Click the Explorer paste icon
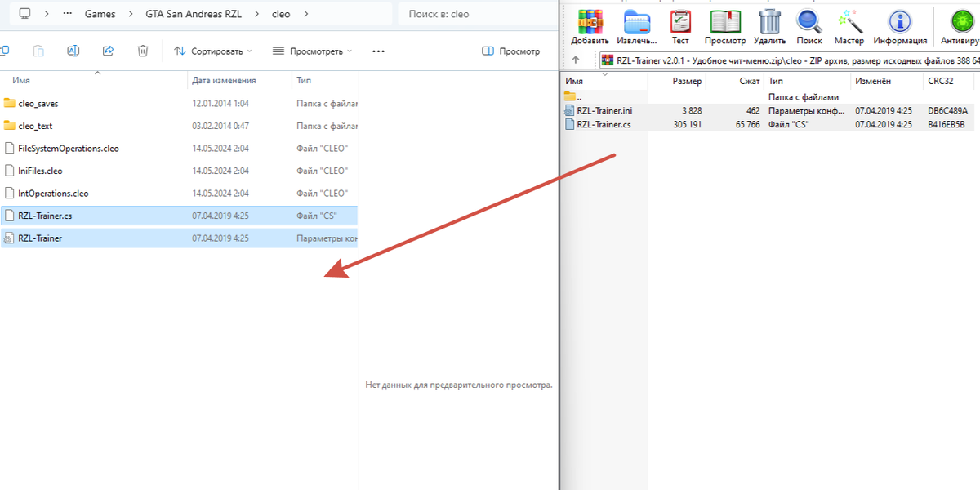The height and width of the screenshot is (490, 980). pyautogui.click(x=38, y=51)
